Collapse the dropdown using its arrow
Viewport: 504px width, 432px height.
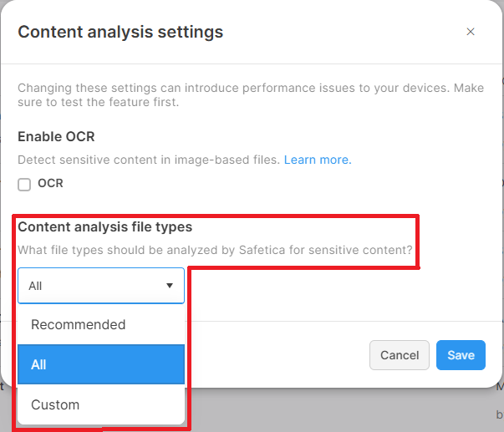pos(170,286)
